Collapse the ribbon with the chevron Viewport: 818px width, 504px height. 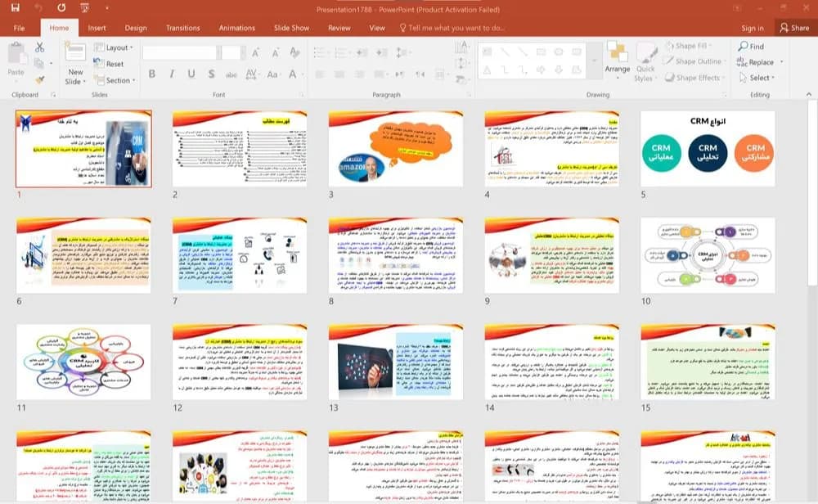point(809,94)
